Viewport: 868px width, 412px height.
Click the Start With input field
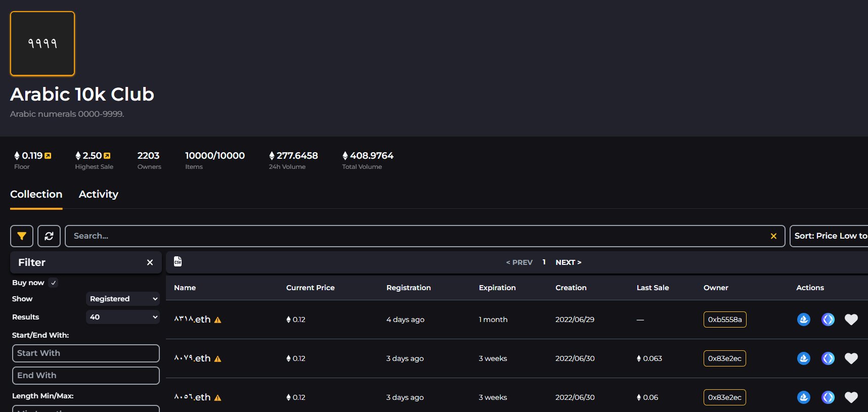point(86,353)
